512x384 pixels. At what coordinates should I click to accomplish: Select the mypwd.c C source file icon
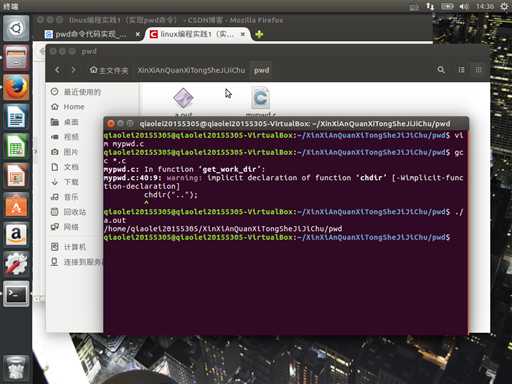point(260,98)
